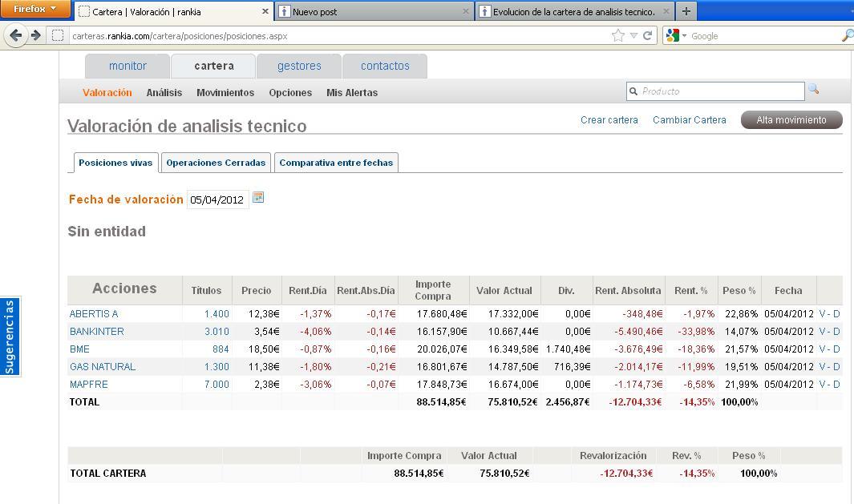854x504 pixels.
Task: Open calendar date picker icon
Action: (258, 197)
